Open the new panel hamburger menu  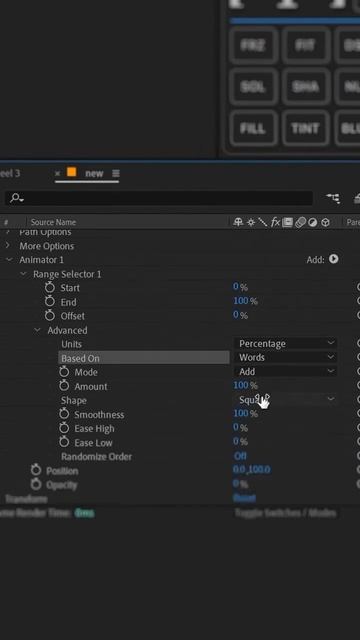(x=116, y=173)
